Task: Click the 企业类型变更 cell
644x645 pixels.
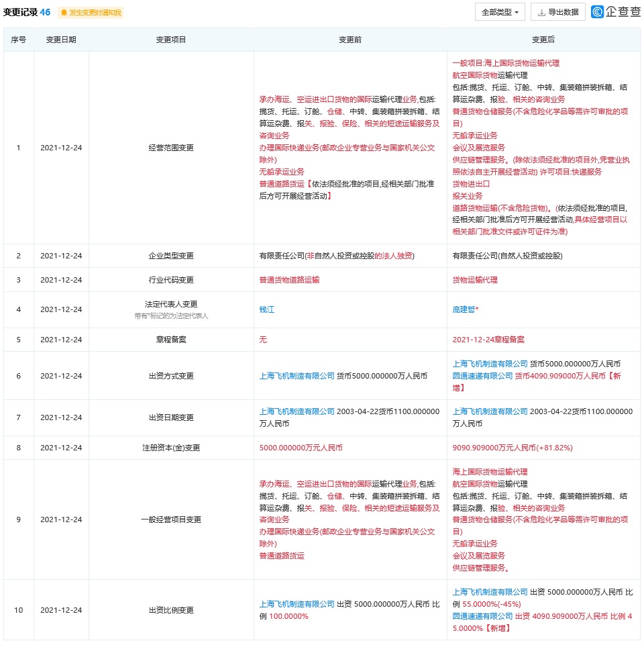Action: point(171,256)
